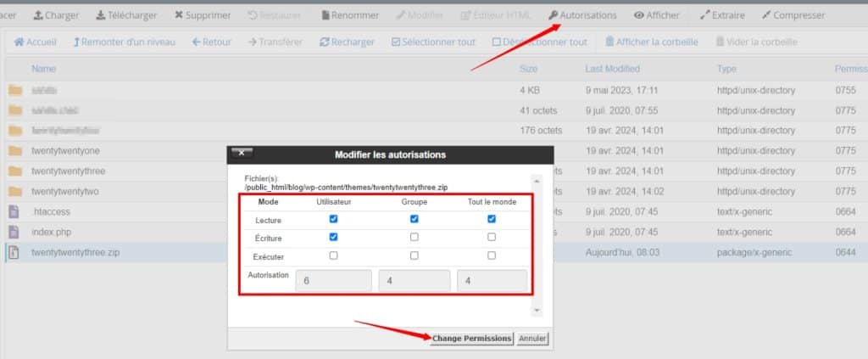Enable Exécuter permission for Tout le monde

[x=492, y=255]
